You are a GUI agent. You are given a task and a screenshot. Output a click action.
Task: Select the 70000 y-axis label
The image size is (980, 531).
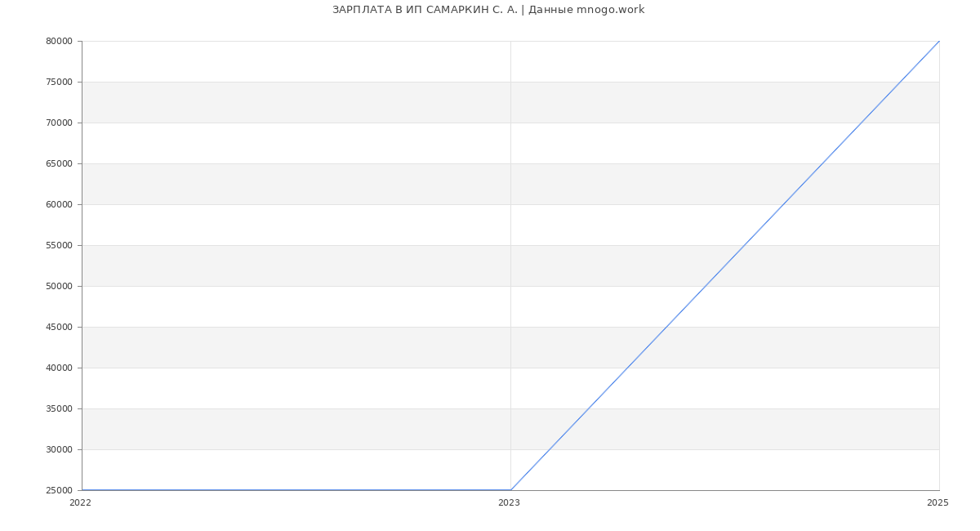60,123
